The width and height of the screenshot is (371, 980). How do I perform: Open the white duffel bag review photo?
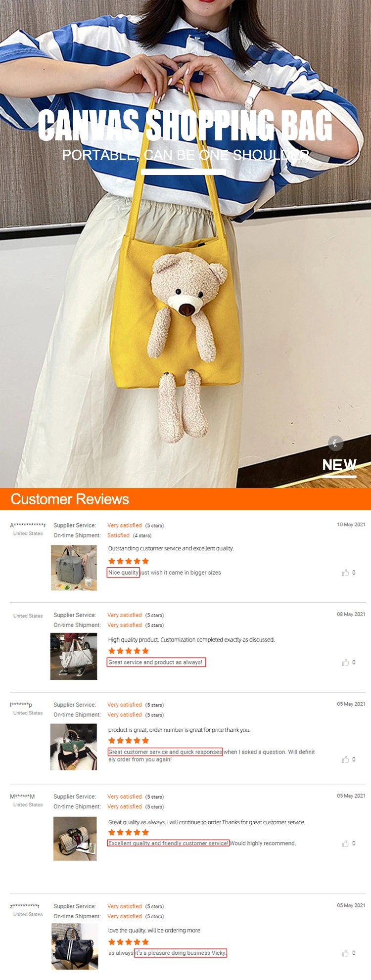click(74, 656)
